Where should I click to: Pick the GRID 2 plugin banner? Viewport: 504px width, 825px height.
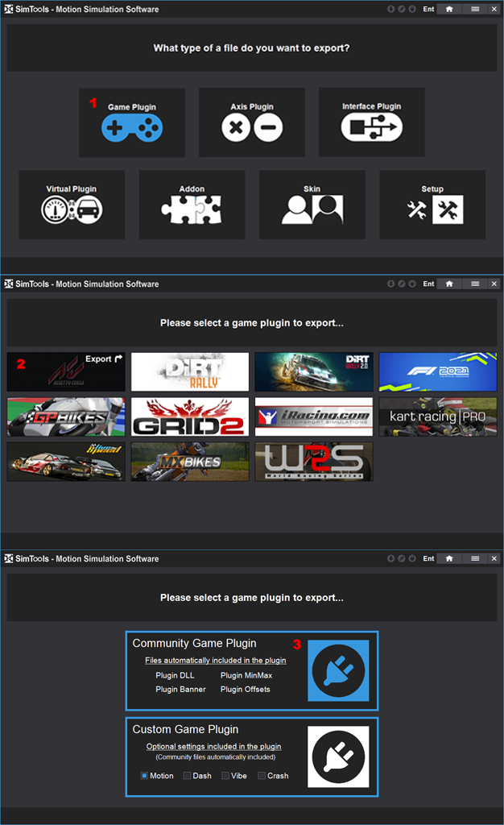tap(190, 417)
